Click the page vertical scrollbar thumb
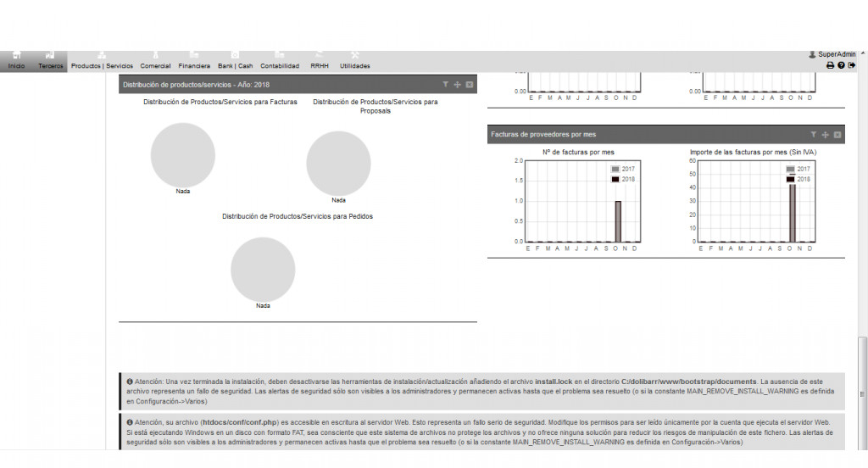 862,393
